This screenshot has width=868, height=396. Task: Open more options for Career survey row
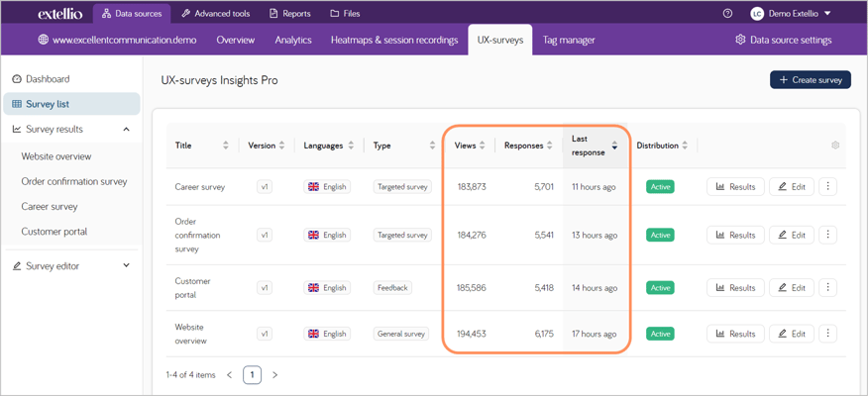[827, 186]
